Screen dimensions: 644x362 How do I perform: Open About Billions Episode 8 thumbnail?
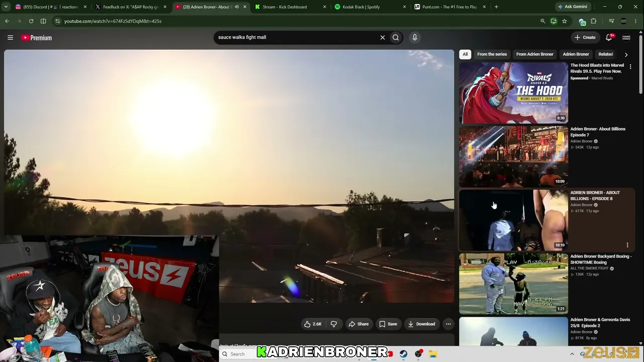pos(513,220)
